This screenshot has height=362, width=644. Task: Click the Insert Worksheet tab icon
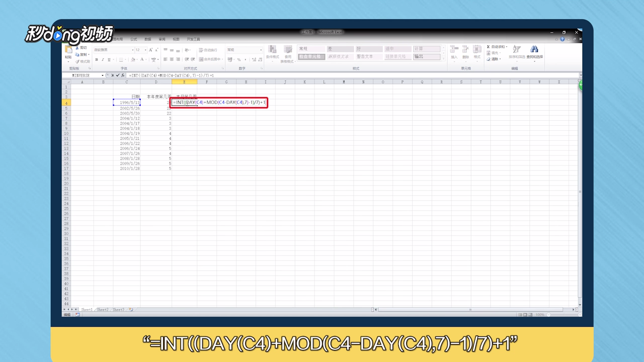point(131,310)
